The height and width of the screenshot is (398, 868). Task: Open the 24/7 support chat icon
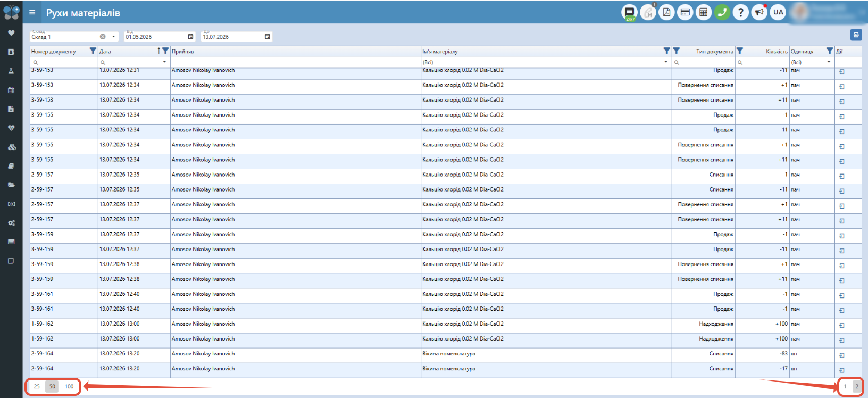pos(629,12)
